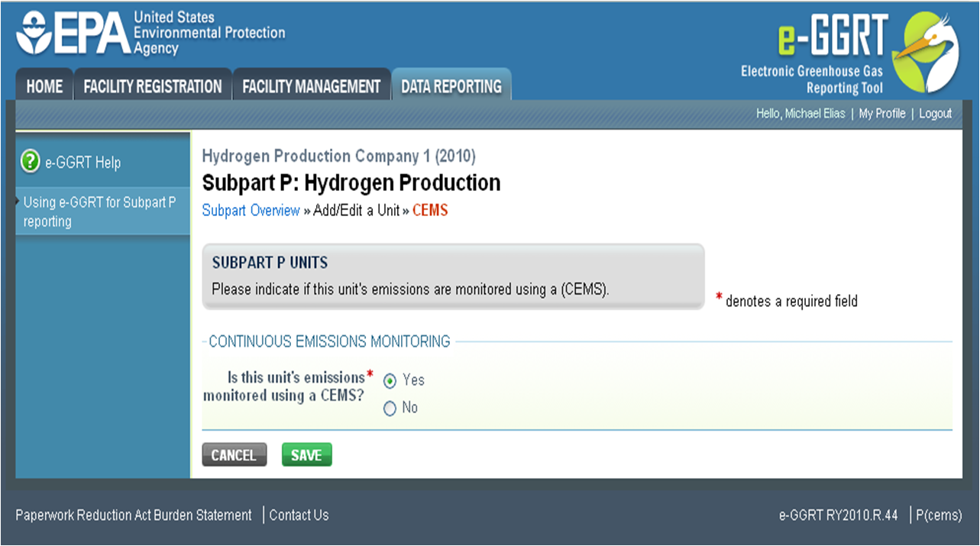Image resolution: width=980 pixels, height=546 pixels.
Task: Click the P(cems) footer text
Action: point(939,515)
